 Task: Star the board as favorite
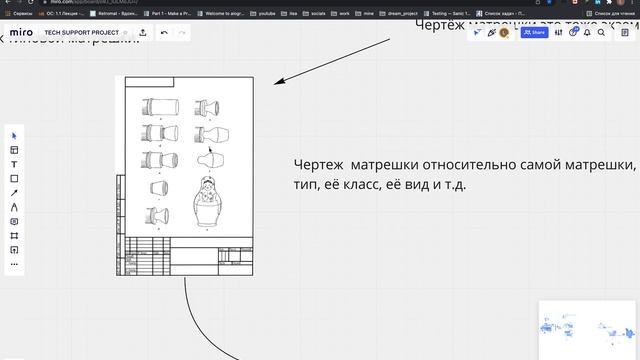126,33
